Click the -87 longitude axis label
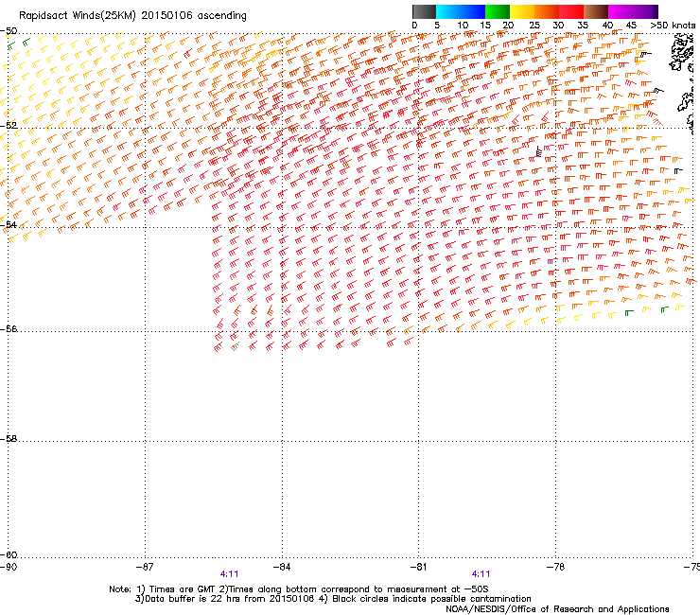The height and width of the screenshot is (615, 700). click(145, 567)
